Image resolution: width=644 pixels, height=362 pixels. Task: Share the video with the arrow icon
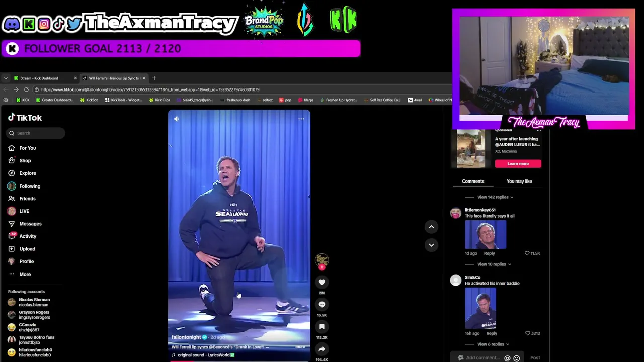tap(322, 349)
